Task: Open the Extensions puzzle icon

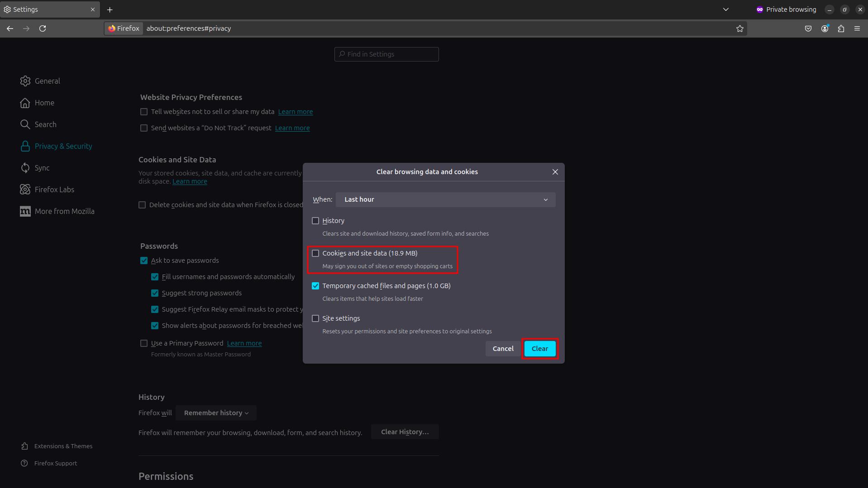Action: tap(841, 28)
